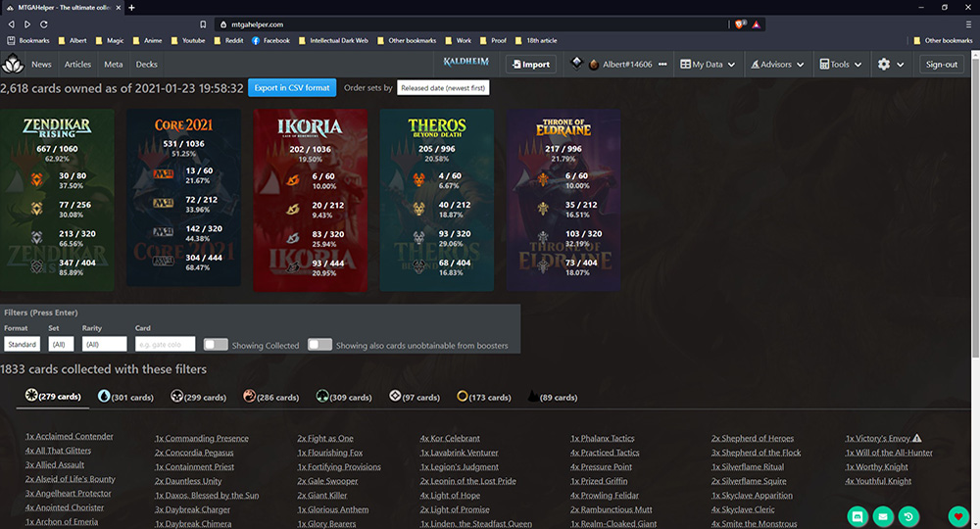Click the green heart donate button
The image size is (980, 529).
coord(958,516)
